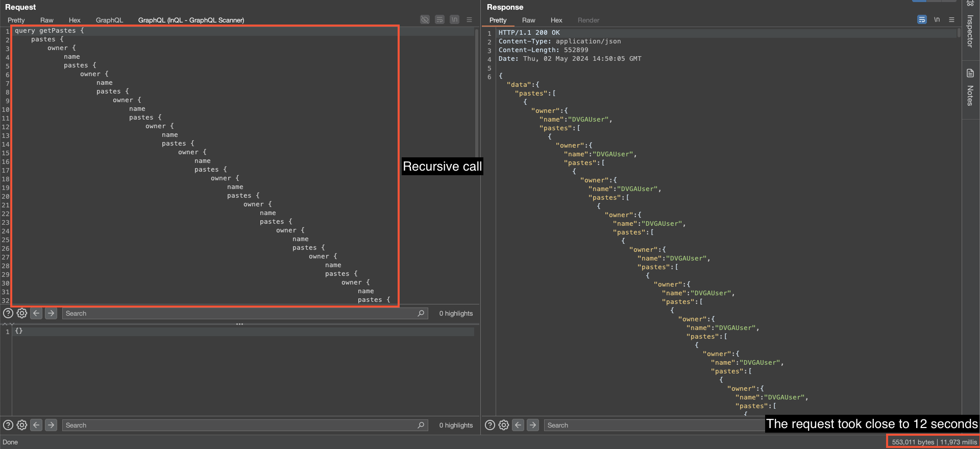Click help icon in the variables pane
This screenshot has height=449, width=980.
pyautogui.click(x=8, y=425)
